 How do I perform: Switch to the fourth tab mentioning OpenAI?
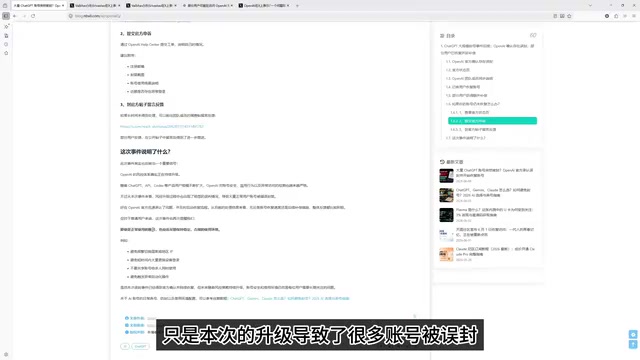(x=207, y=6)
